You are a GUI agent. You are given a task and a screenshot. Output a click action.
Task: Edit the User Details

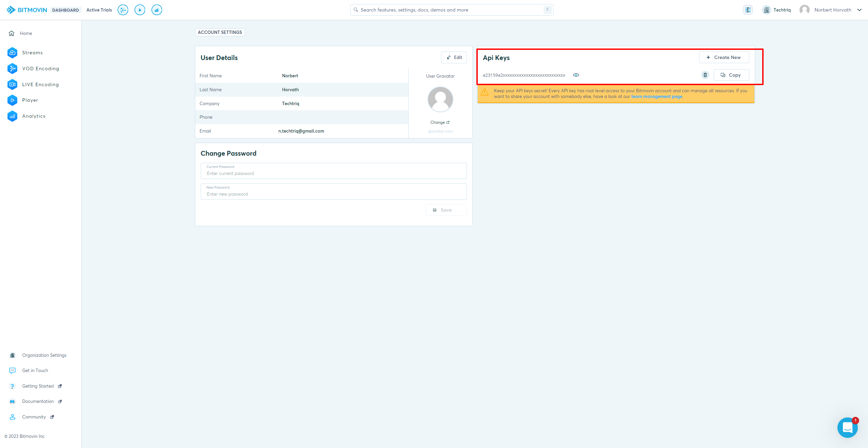[454, 57]
